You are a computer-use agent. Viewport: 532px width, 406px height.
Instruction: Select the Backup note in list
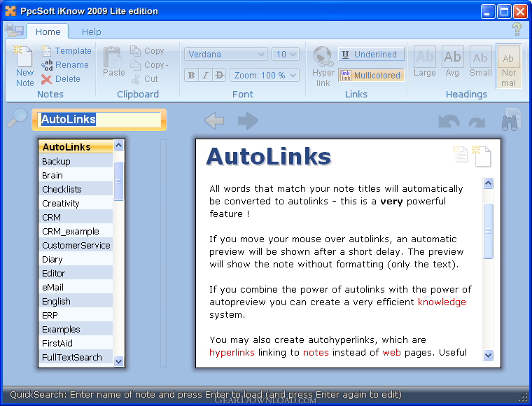[x=76, y=161]
